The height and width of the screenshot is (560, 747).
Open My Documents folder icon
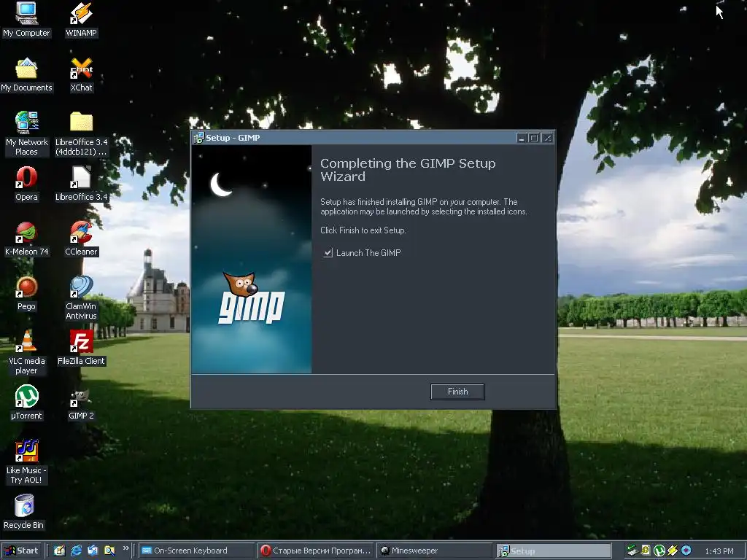pos(26,75)
